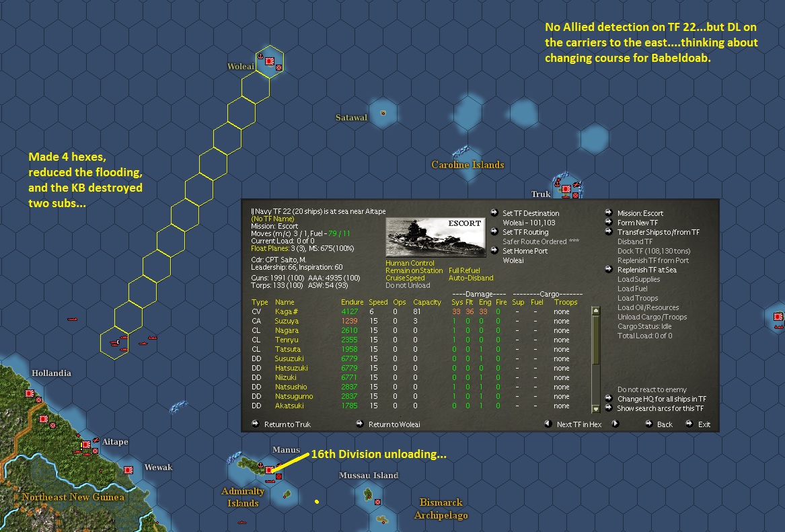Toggle Do not react to enemy
Screen dimensions: 785x532
(x=652, y=389)
